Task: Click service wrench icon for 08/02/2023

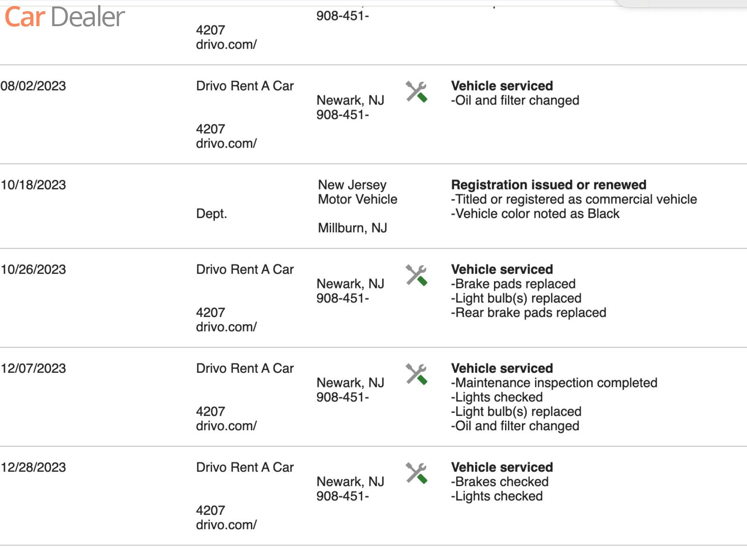Action: 416,92
